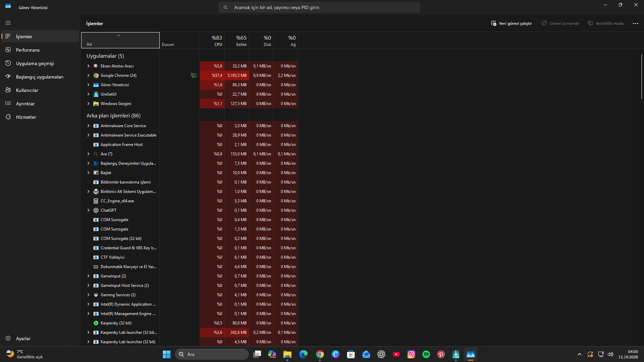Screen dimensions: 644x362
Task: Sort by Disk column header
Action: tap(261, 40)
